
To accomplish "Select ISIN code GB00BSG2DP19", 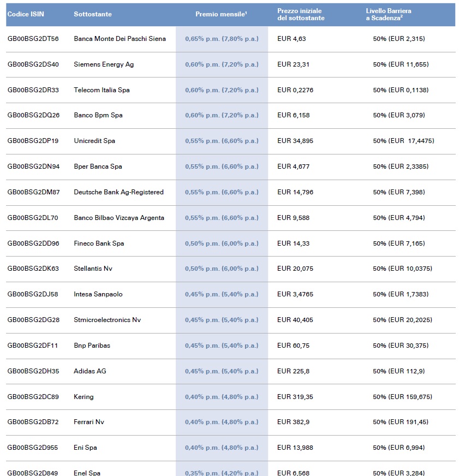I will 33,141.
